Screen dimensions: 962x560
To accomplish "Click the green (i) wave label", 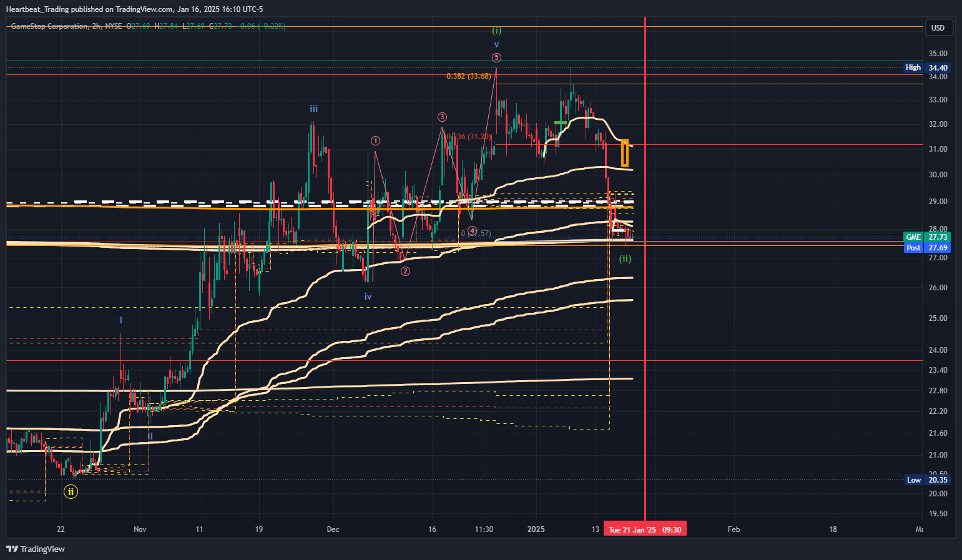I will click(496, 30).
